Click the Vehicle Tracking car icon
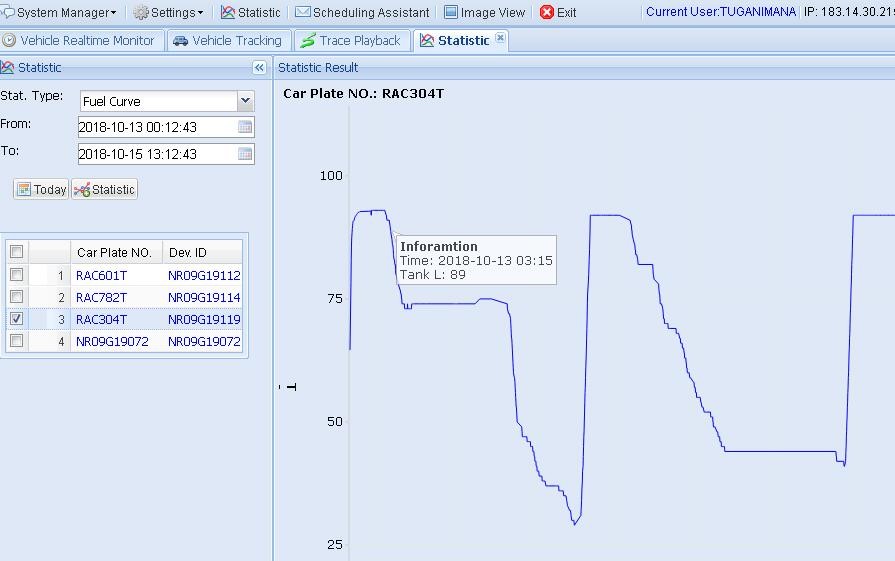 180,41
